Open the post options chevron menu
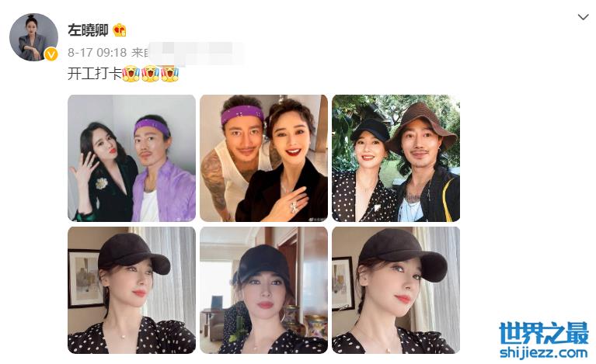Viewport: 596px width, 364px height. click(x=583, y=17)
